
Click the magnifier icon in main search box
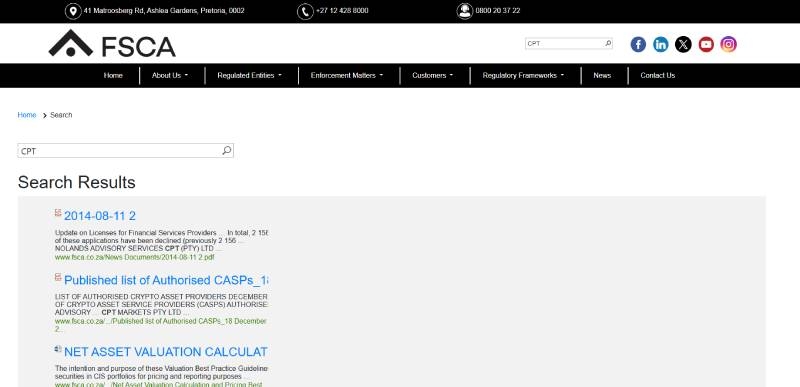click(227, 150)
